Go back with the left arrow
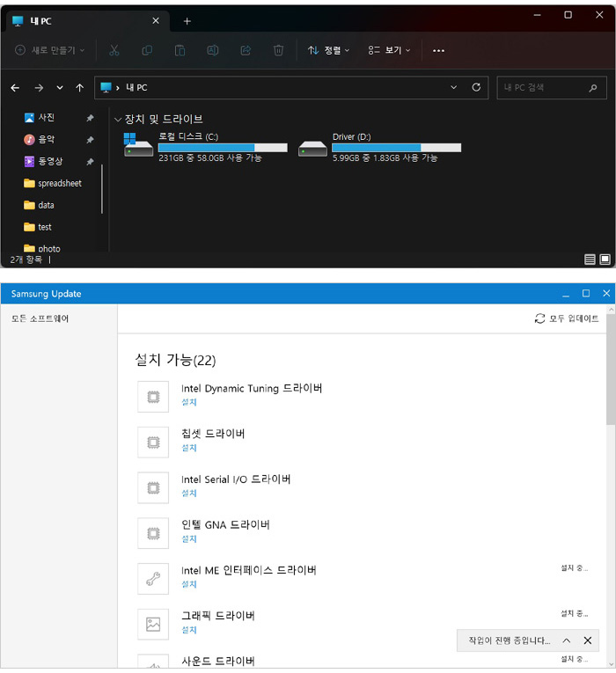 click(x=16, y=88)
